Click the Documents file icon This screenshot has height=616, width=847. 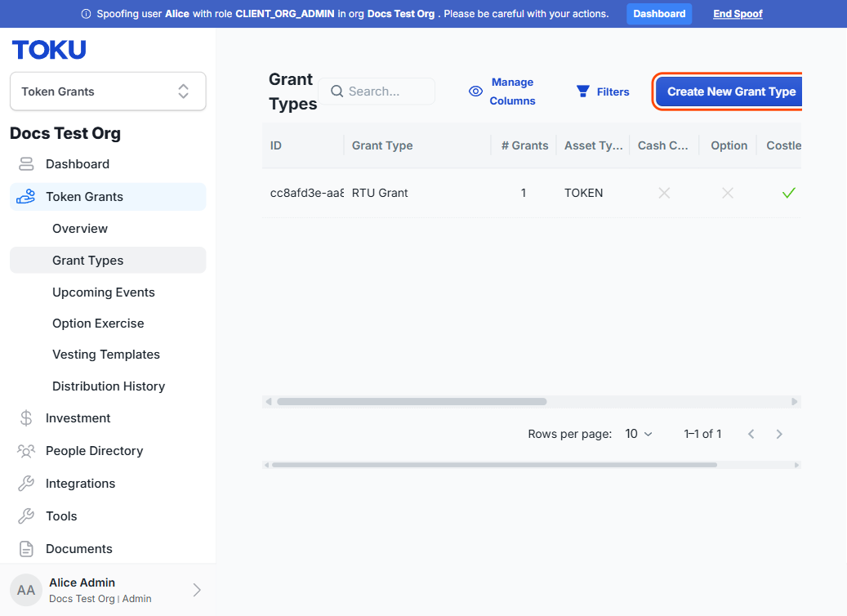coord(26,548)
